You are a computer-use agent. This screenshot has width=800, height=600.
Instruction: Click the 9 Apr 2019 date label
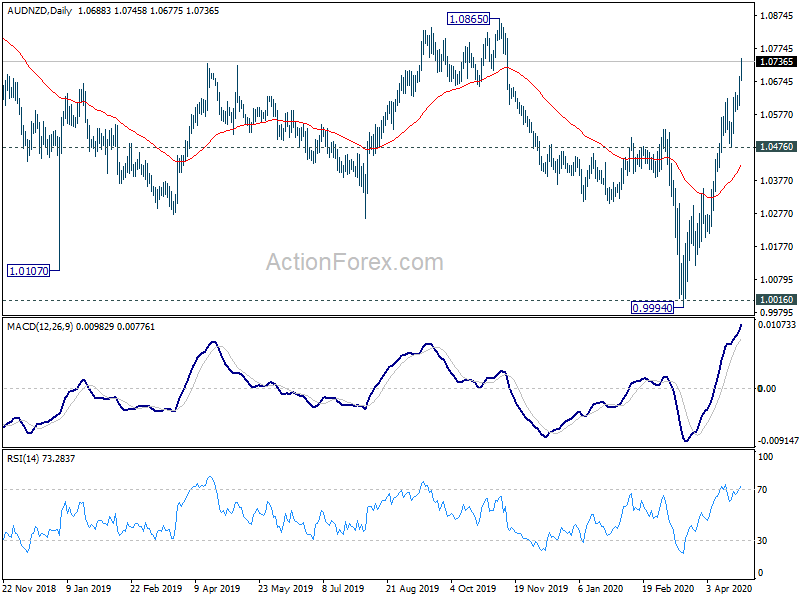tap(217, 588)
